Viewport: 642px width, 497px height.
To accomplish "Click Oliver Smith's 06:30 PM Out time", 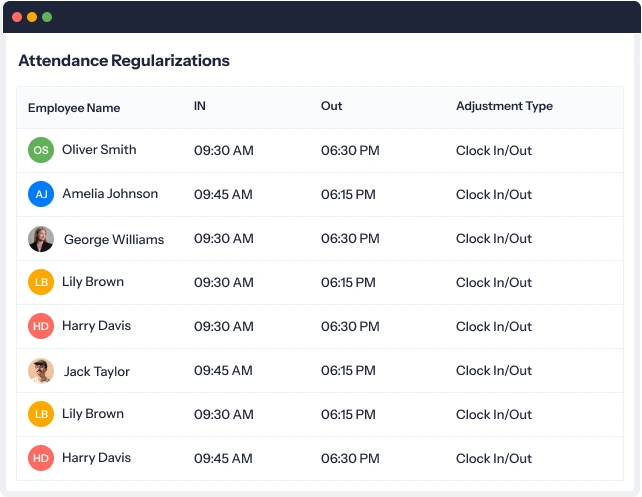I will 350,150.
